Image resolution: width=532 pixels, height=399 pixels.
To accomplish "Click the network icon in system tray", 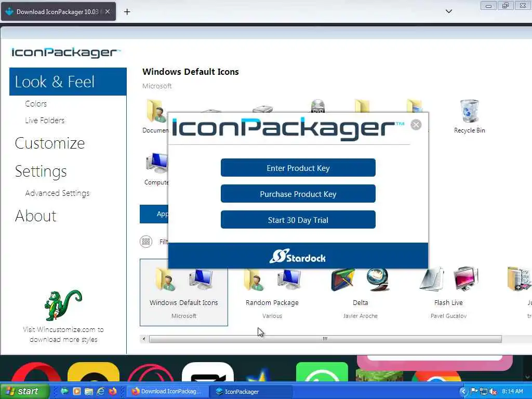I will coord(484,392).
